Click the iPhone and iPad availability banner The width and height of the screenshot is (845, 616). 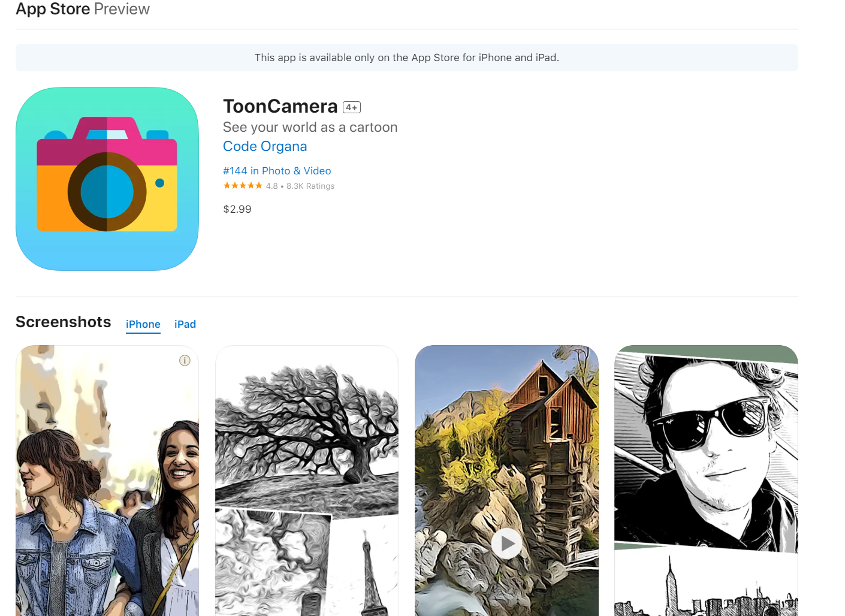click(406, 58)
